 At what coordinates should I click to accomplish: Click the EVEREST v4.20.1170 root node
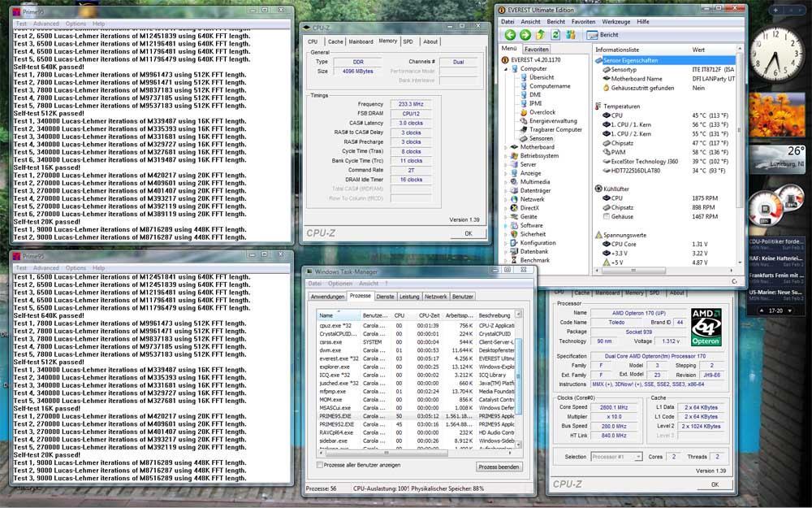pos(535,59)
